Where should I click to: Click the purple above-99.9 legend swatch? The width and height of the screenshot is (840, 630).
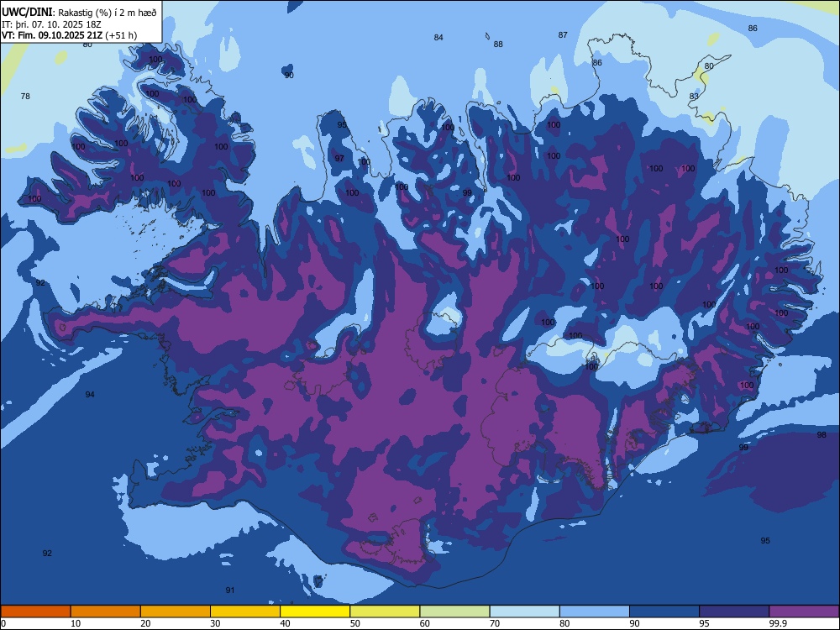point(804,612)
